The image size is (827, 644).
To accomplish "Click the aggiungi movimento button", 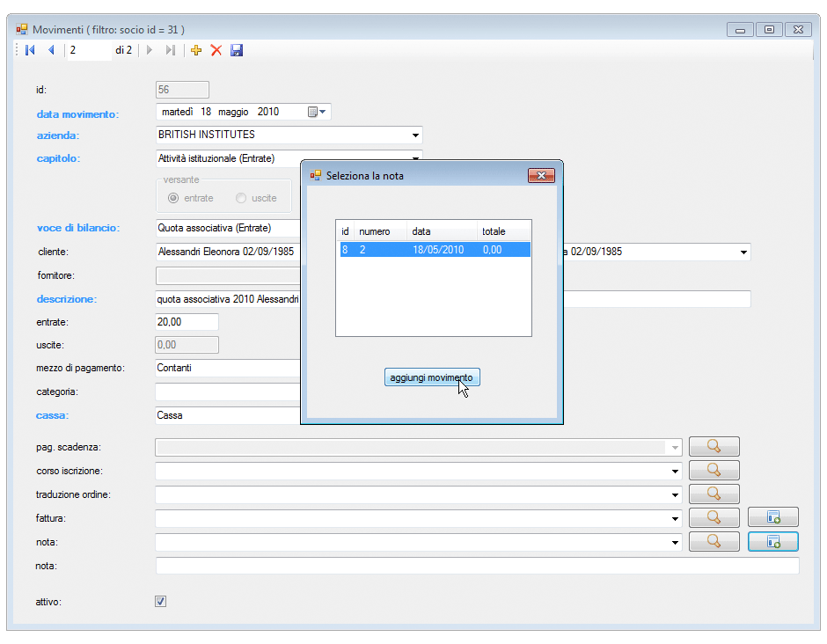I will (432, 377).
